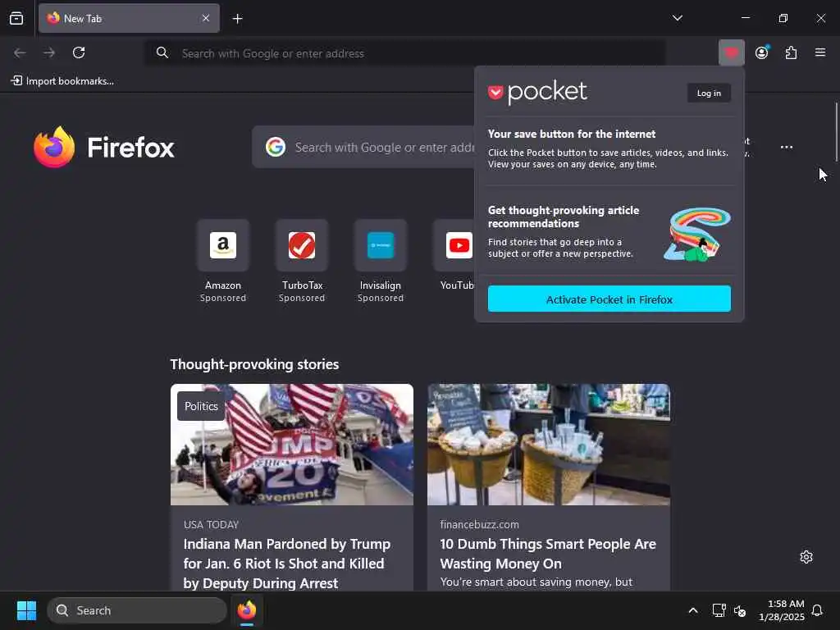Click the Pocket recommendations rainbow illustration
This screenshot has height=630, width=840.
(697, 234)
